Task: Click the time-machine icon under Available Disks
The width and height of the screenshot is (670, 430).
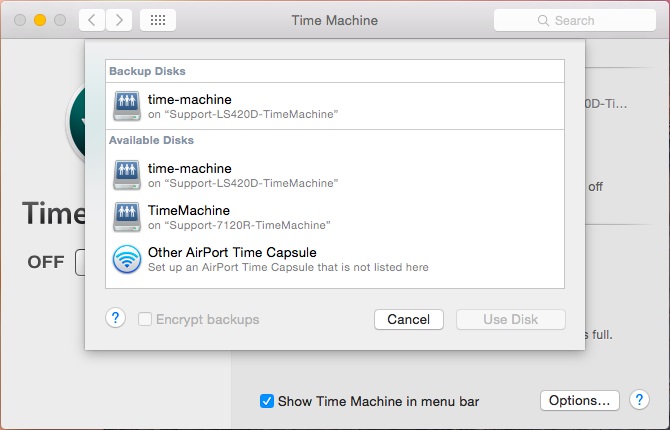Action: coord(127,175)
